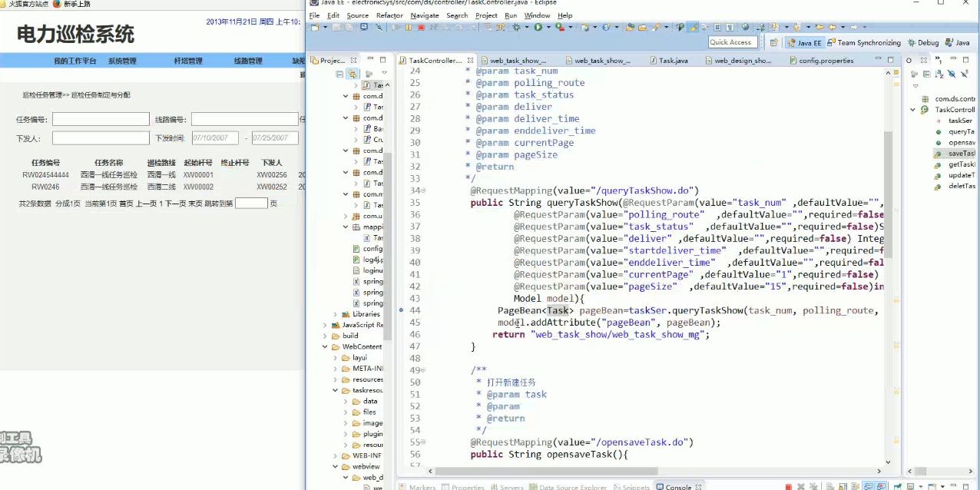Viewport: 980px width, 490px height.
Task: Click the 下发人 input field
Action: point(101,138)
